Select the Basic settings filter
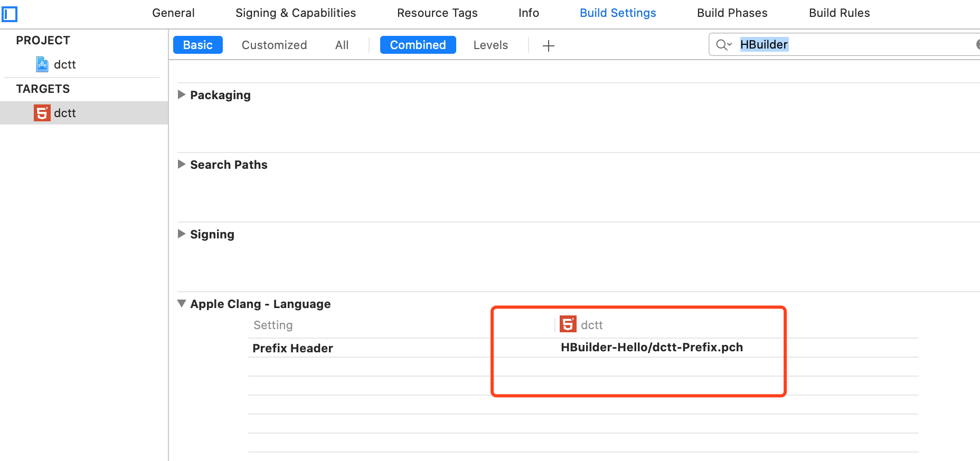Screen dimensions: 980x461 coord(198,45)
